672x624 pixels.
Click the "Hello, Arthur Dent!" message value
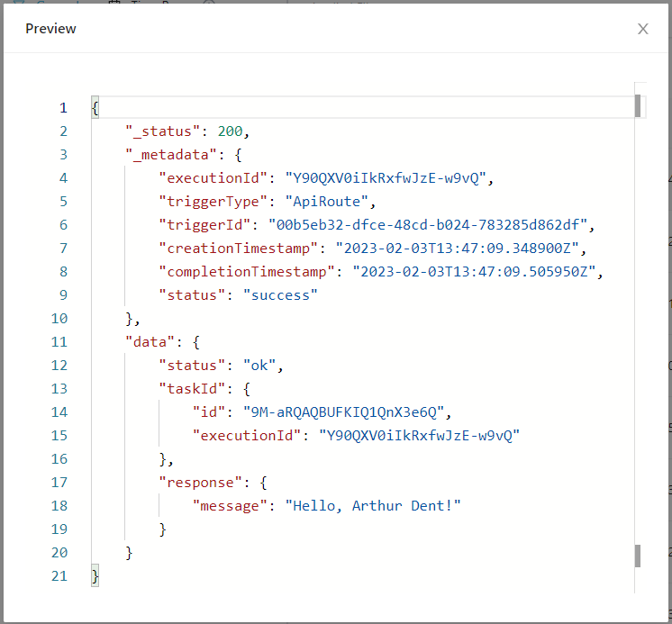373,506
